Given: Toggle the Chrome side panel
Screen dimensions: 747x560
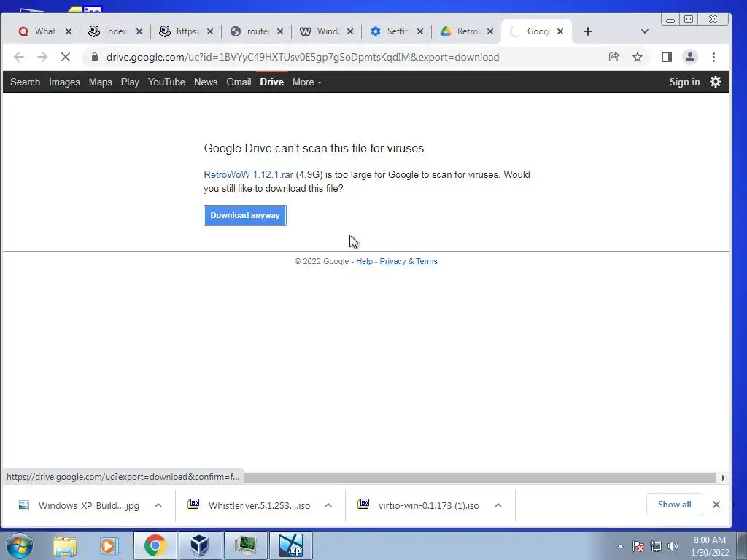Looking at the screenshot, I should click(667, 57).
